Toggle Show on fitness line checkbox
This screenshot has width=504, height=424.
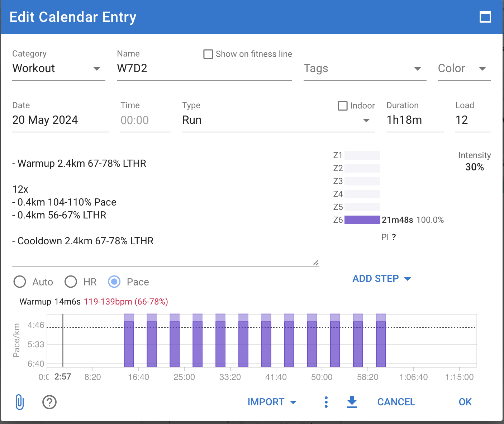pos(208,54)
